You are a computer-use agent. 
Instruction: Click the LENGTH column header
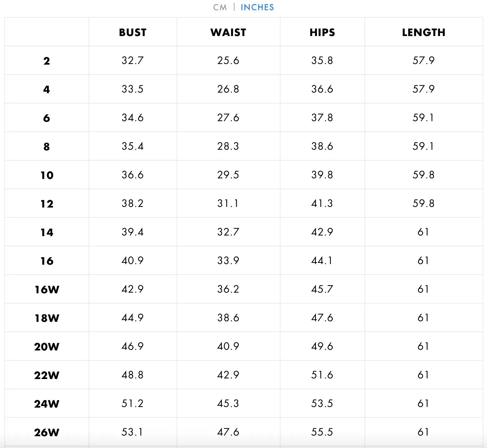click(424, 32)
